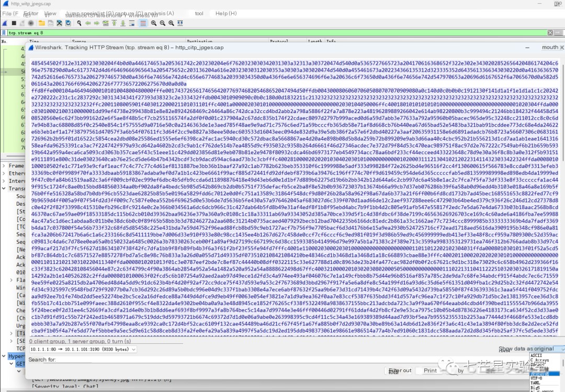
Task: Open the File menu
Action: (x=10, y=13)
